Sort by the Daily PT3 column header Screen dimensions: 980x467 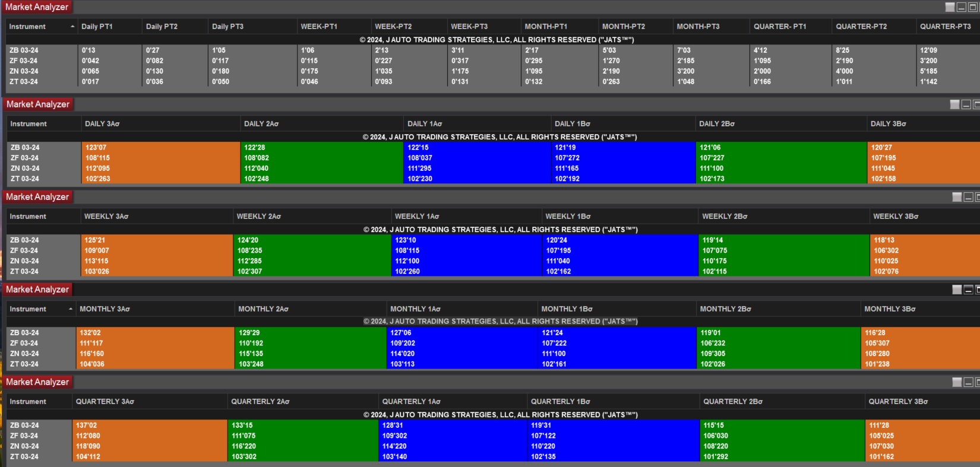pyautogui.click(x=252, y=27)
